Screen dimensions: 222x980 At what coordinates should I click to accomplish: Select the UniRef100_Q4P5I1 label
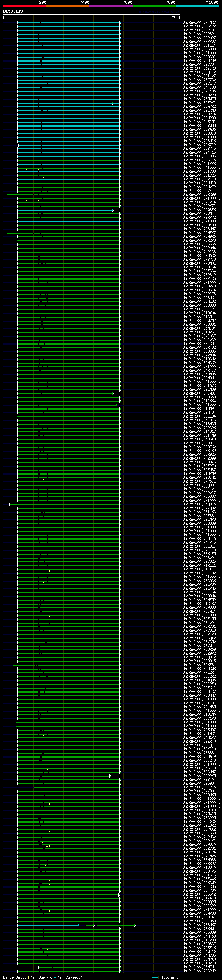[x=199, y=481]
